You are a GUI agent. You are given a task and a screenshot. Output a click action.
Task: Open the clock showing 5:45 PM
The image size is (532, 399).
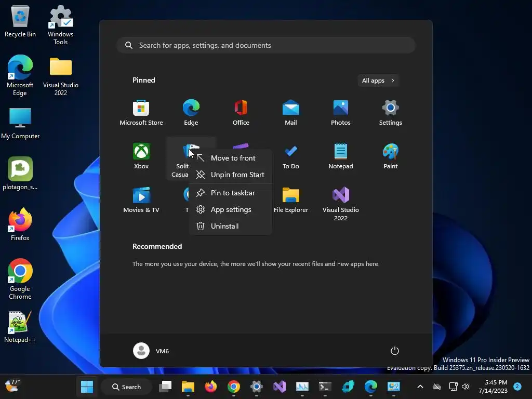493,387
